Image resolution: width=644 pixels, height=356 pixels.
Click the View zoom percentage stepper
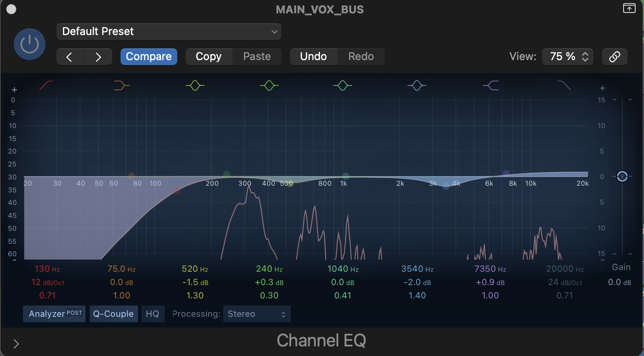[586, 56]
